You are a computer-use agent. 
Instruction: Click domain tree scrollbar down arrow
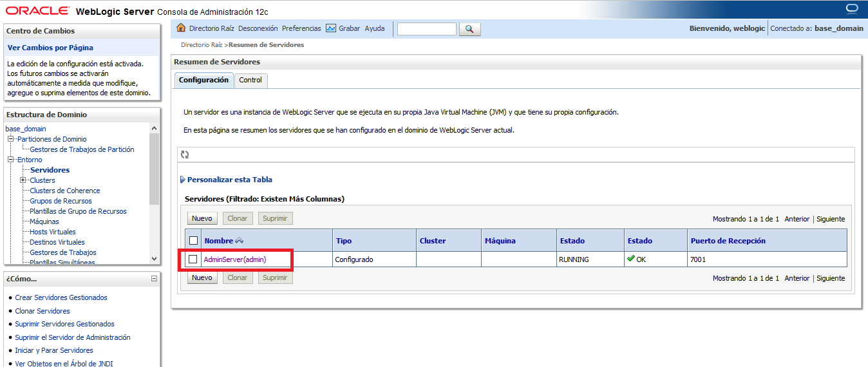coord(154,258)
